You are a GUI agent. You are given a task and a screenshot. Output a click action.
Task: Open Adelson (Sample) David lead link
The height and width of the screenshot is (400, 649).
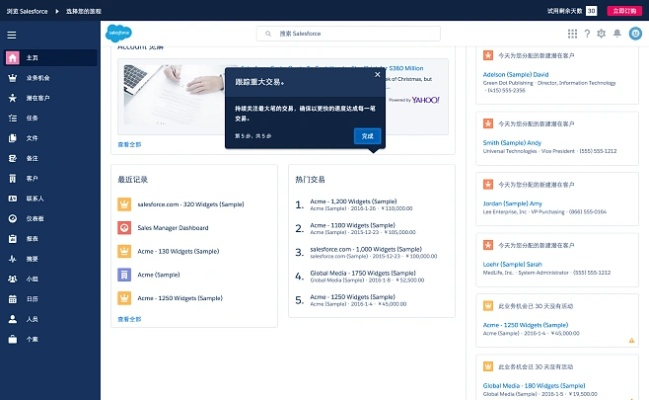click(x=516, y=75)
